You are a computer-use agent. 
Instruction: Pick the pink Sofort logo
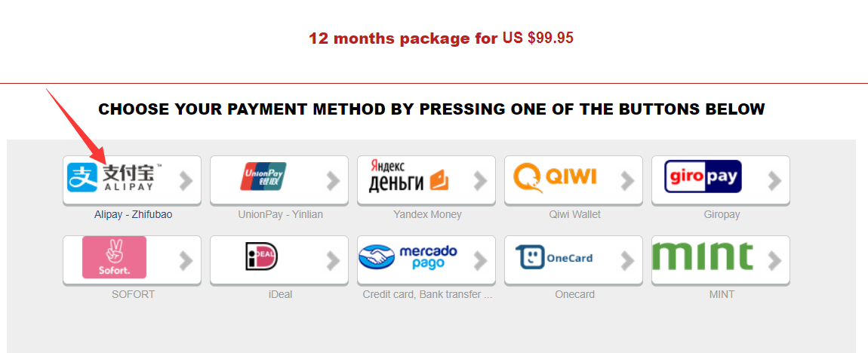(114, 257)
